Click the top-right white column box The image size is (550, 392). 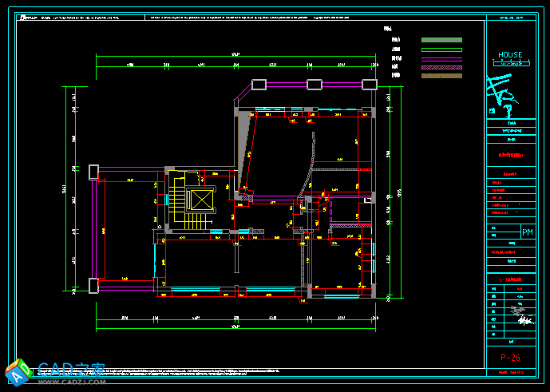click(369, 84)
